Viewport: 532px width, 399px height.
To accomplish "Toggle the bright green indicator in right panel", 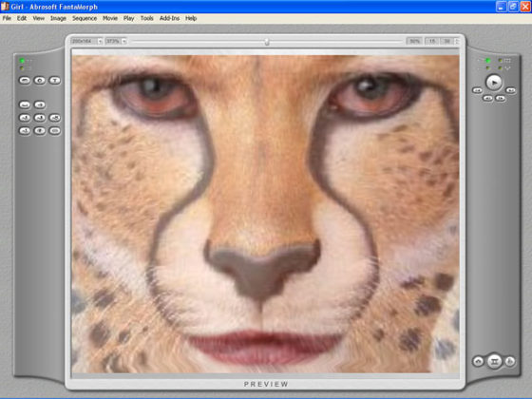I will [488, 61].
